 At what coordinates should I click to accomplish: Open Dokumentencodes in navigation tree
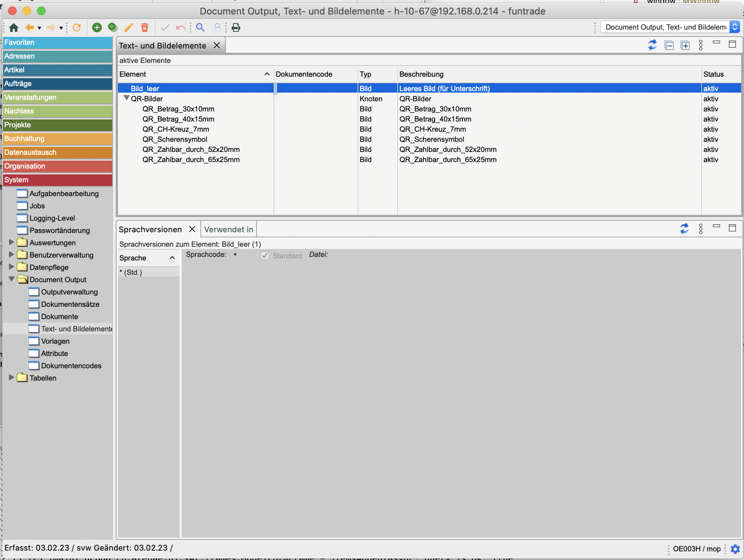click(x=71, y=366)
